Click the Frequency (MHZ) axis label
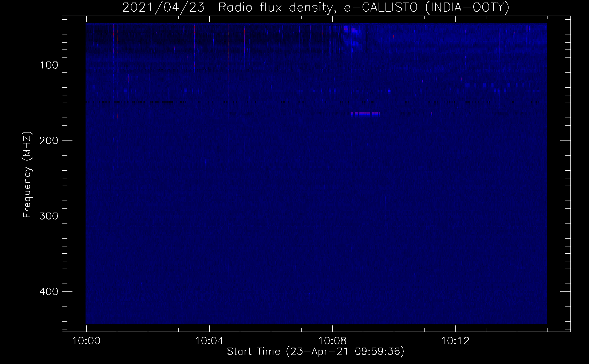Image resolution: width=589 pixels, height=364 pixels. click(x=28, y=174)
